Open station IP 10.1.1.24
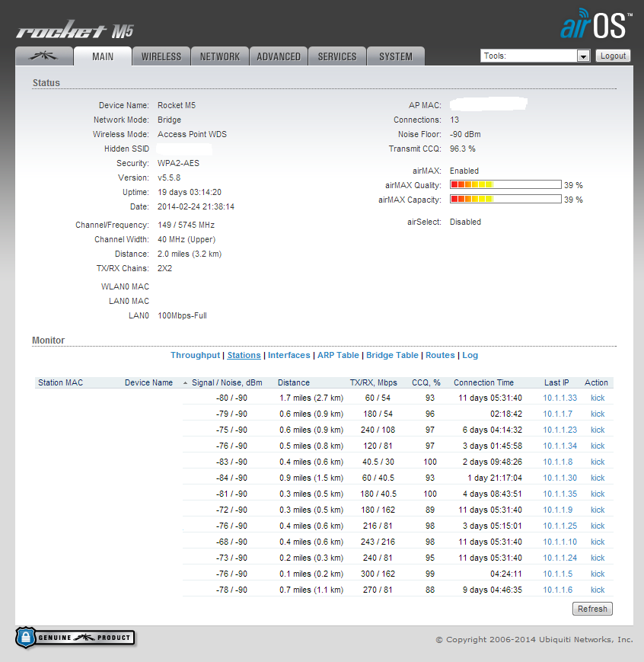The height and width of the screenshot is (662, 644). tap(560, 558)
